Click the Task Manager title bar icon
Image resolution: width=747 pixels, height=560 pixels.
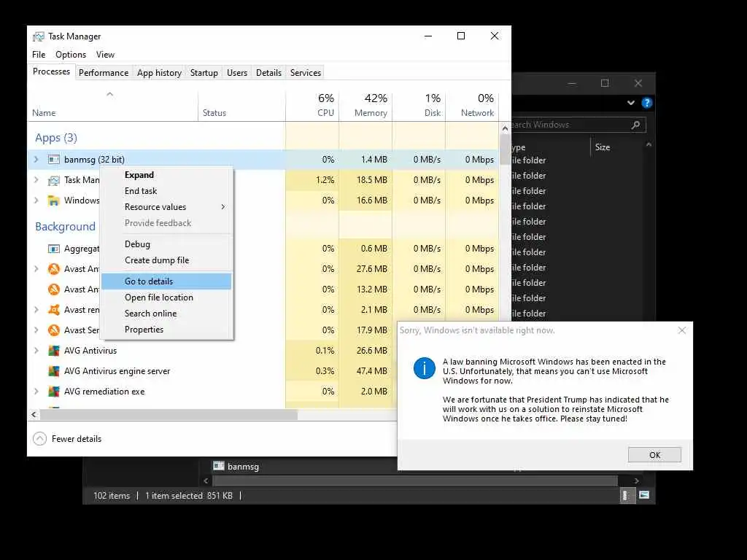[38, 36]
